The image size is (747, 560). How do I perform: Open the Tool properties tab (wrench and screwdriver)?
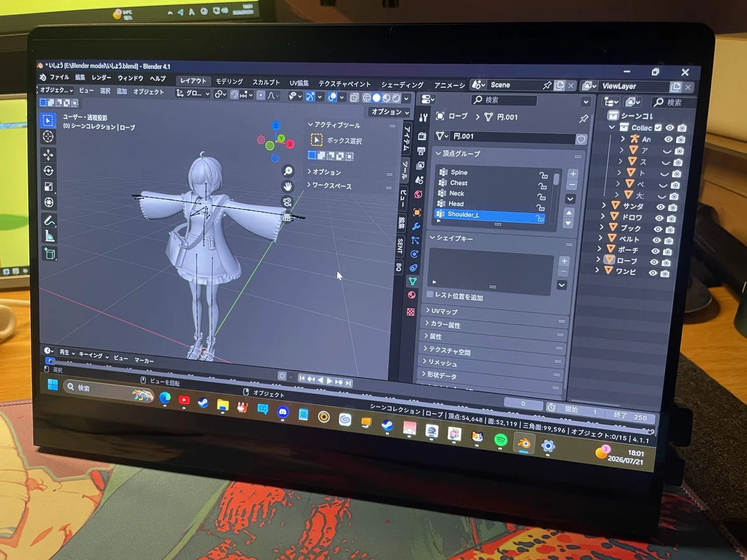pos(424,118)
